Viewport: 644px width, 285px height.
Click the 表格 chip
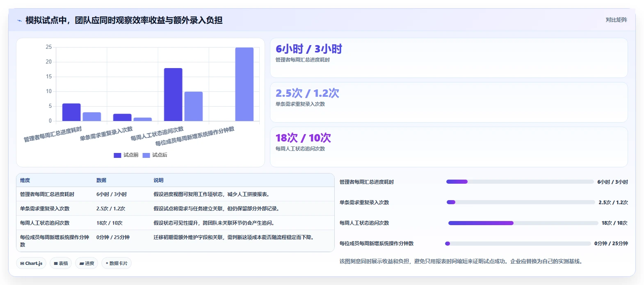[61, 263]
